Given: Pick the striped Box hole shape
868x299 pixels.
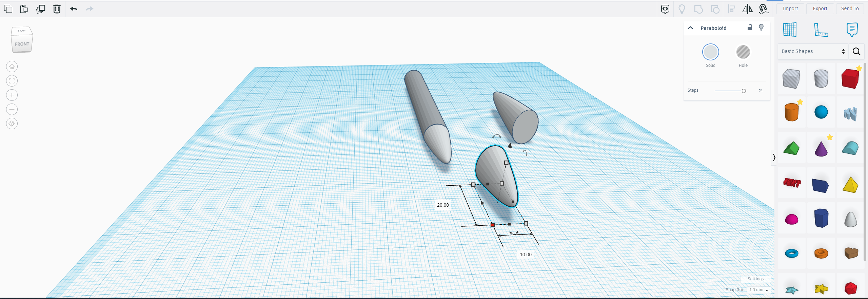Looking at the screenshot, I should [x=791, y=79].
